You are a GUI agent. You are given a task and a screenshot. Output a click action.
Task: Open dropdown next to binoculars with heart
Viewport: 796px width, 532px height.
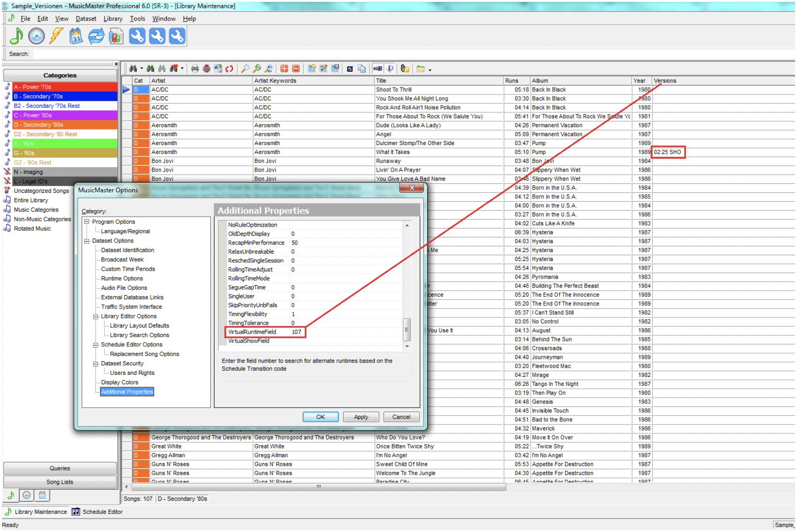coord(182,68)
